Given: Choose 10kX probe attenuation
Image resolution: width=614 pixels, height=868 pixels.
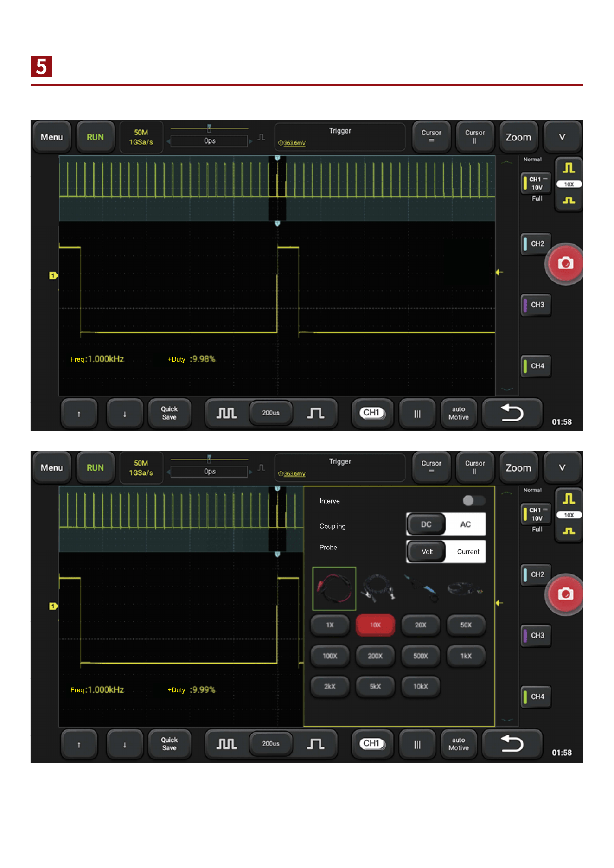Looking at the screenshot, I should [421, 686].
